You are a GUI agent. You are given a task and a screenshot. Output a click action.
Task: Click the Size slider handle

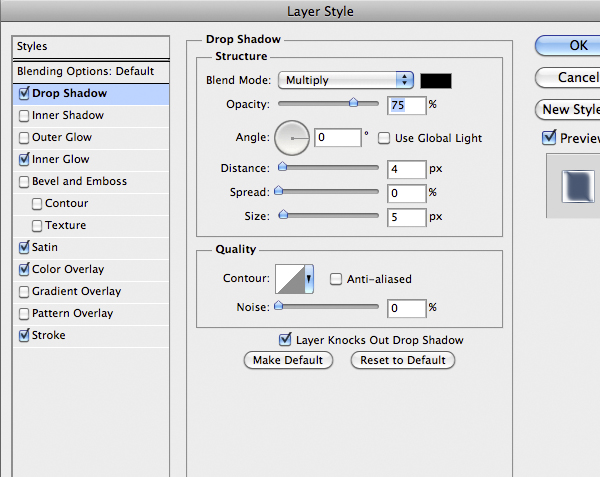click(x=284, y=214)
